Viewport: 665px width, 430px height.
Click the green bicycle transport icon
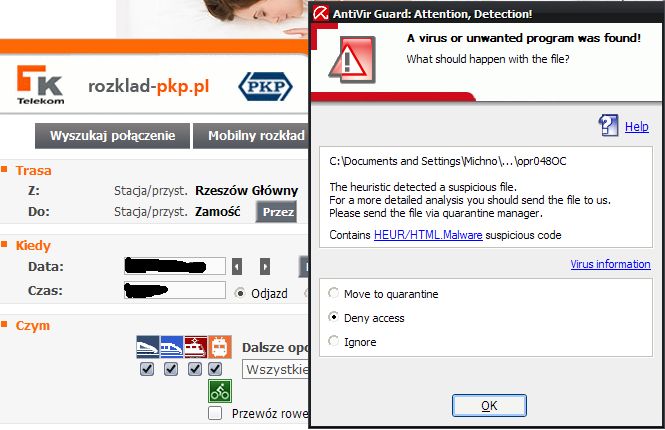click(220, 391)
